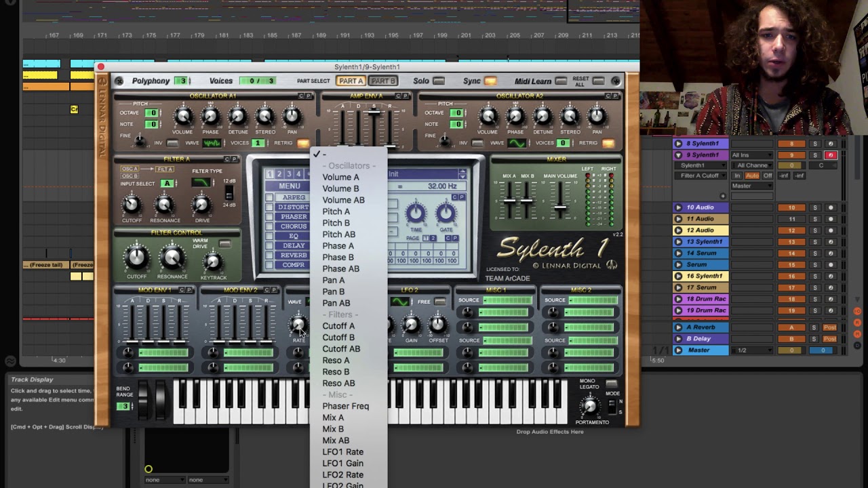Toggle Oscillator A2 Retrig switch
Screen dimensions: 868x488
click(608, 143)
